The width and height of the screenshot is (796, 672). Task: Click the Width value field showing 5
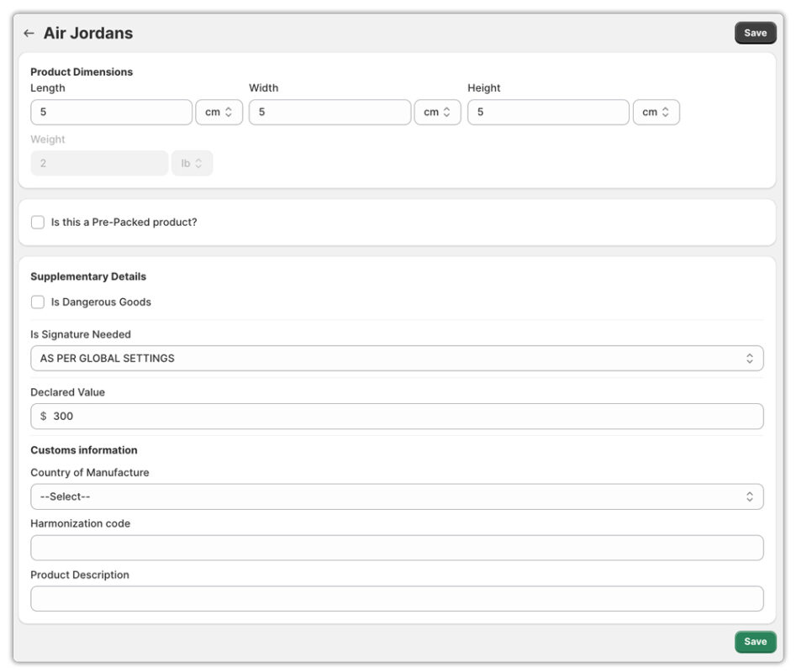coord(328,112)
